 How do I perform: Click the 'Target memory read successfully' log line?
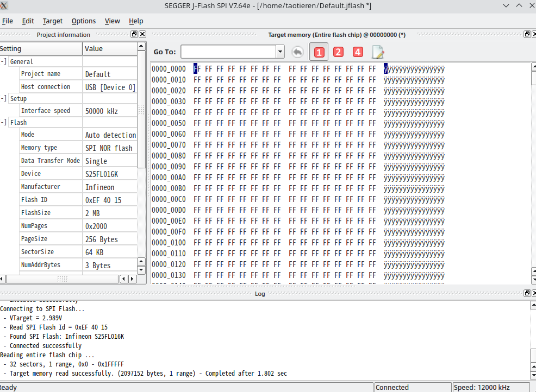pyautogui.click(x=148, y=373)
